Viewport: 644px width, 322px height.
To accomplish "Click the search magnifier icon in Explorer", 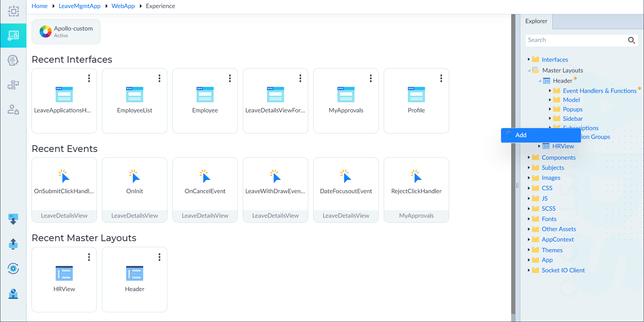I will coord(631,40).
